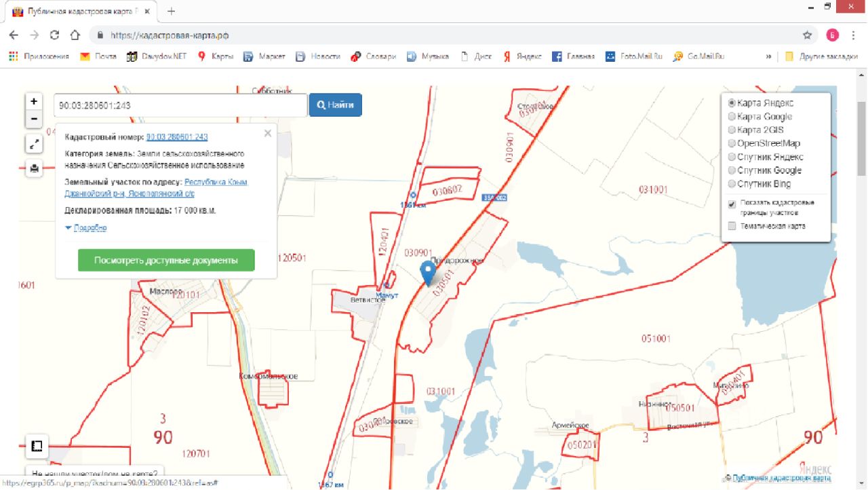The height and width of the screenshot is (490, 868).
Task: Close the Публичная кадастровая карта tab
Action: tap(148, 12)
